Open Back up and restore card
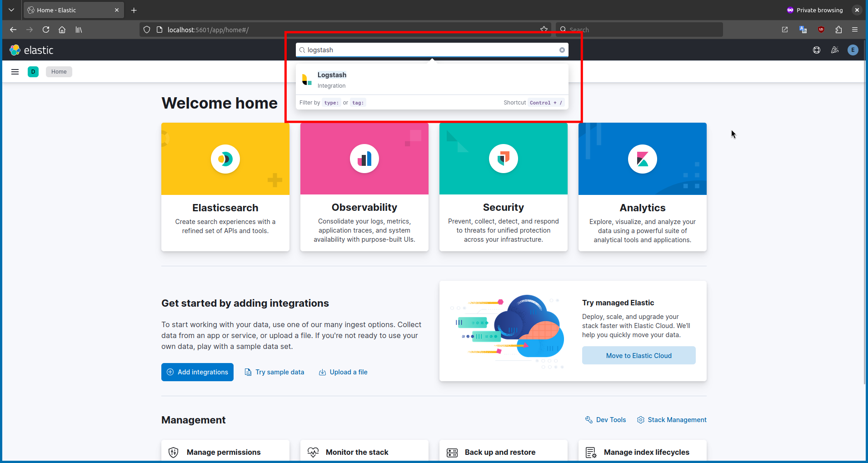868x463 pixels. click(504, 451)
